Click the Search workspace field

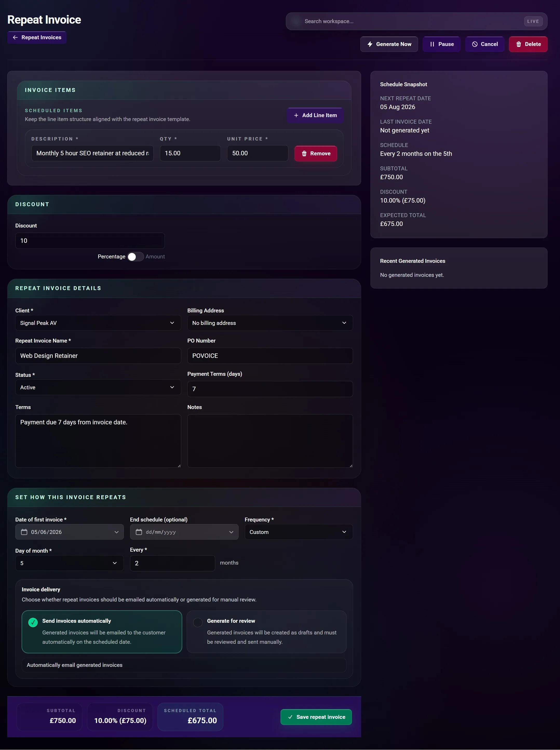[x=416, y=21]
